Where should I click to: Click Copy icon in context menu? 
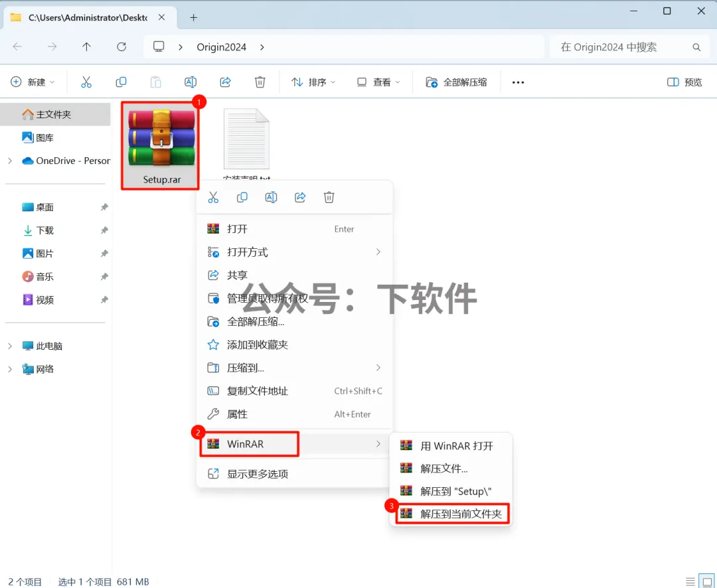(x=242, y=198)
